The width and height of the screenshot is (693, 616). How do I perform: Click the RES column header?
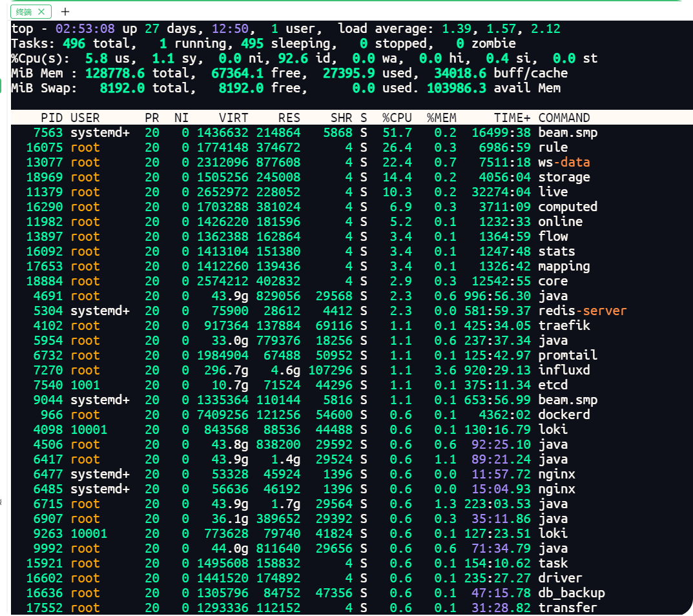(x=289, y=118)
